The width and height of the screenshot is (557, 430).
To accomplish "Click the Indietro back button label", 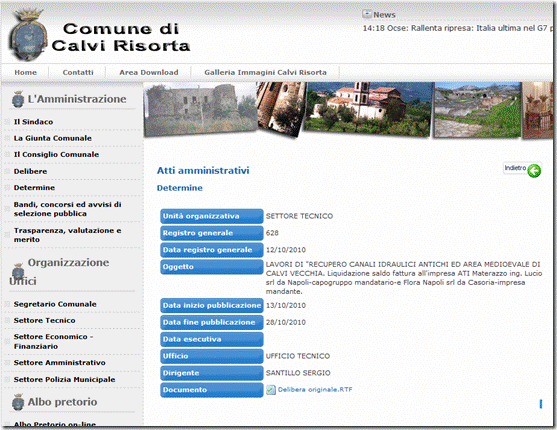I will click(x=515, y=168).
